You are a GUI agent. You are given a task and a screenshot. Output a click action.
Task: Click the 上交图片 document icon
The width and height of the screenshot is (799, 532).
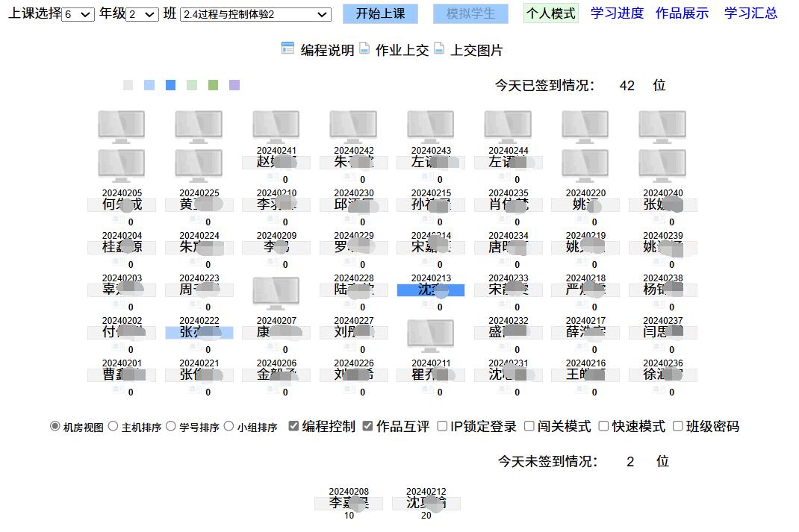(439, 48)
